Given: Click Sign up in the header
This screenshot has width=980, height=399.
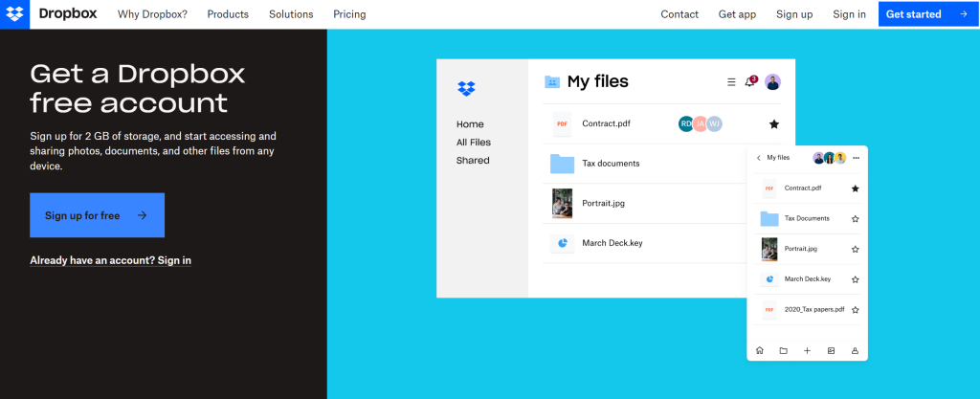Looking at the screenshot, I should pos(794,14).
